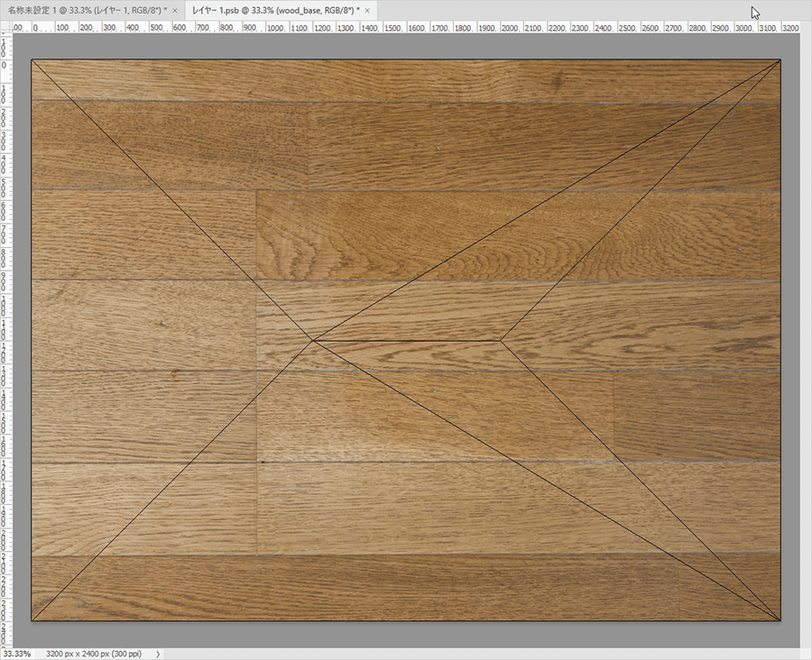Click the top-right corner of the wood canvas
Viewport: 812px width, 660px height.
780,60
